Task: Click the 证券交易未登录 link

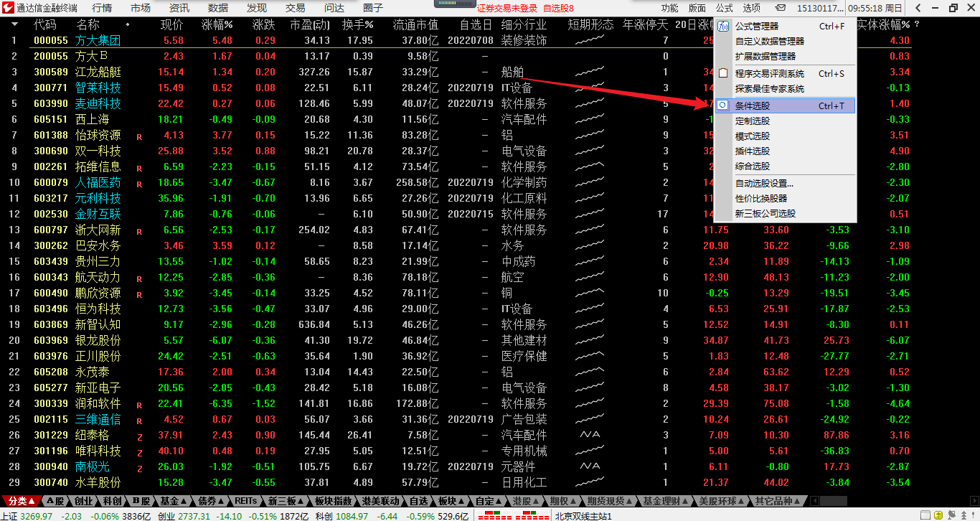Action: pyautogui.click(x=507, y=8)
